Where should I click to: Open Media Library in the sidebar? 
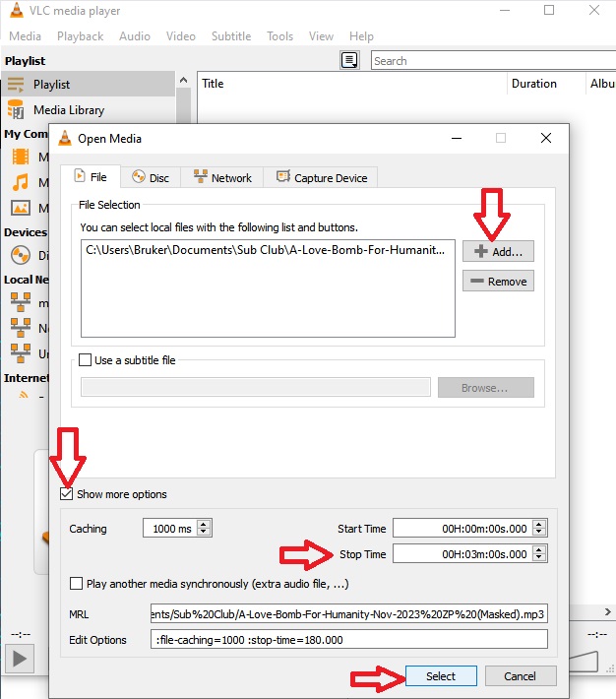[x=88, y=109]
